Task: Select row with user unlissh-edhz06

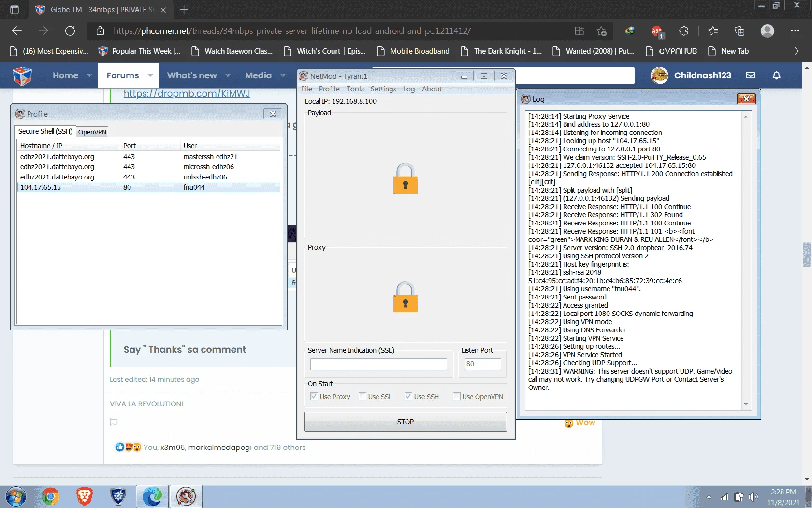Action: point(149,177)
